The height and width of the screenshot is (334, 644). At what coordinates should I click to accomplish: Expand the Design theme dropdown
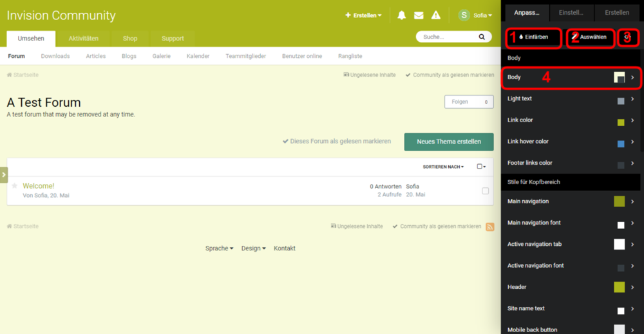pos(253,248)
